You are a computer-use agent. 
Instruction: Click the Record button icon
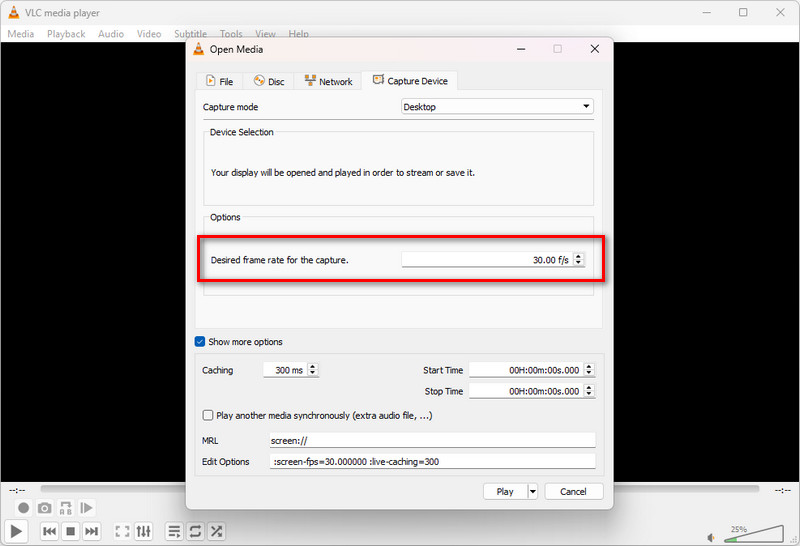click(x=23, y=508)
